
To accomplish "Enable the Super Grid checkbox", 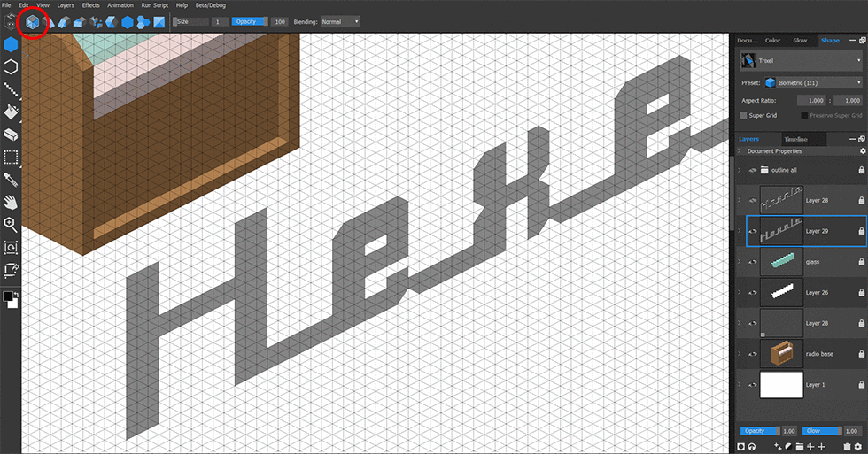I will click(744, 115).
